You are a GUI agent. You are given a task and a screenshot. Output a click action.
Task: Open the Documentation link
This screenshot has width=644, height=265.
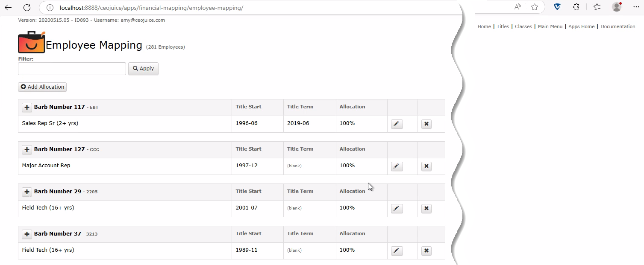(618, 26)
